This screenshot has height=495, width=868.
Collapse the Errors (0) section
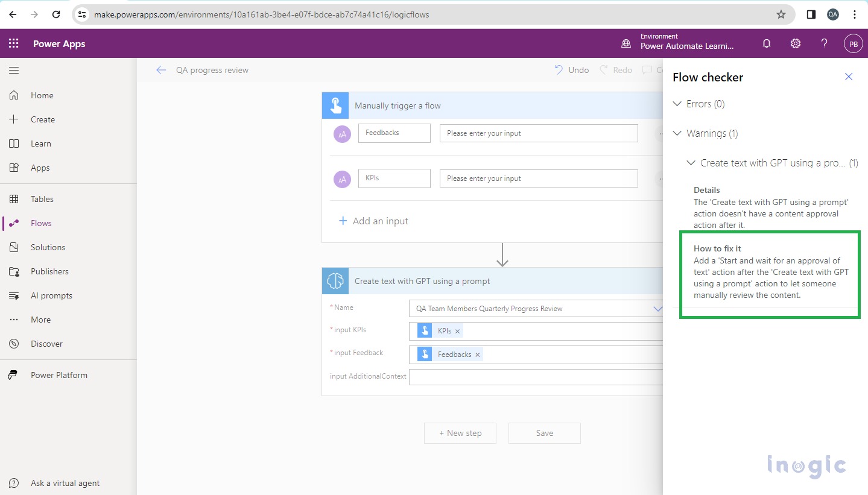[677, 104]
